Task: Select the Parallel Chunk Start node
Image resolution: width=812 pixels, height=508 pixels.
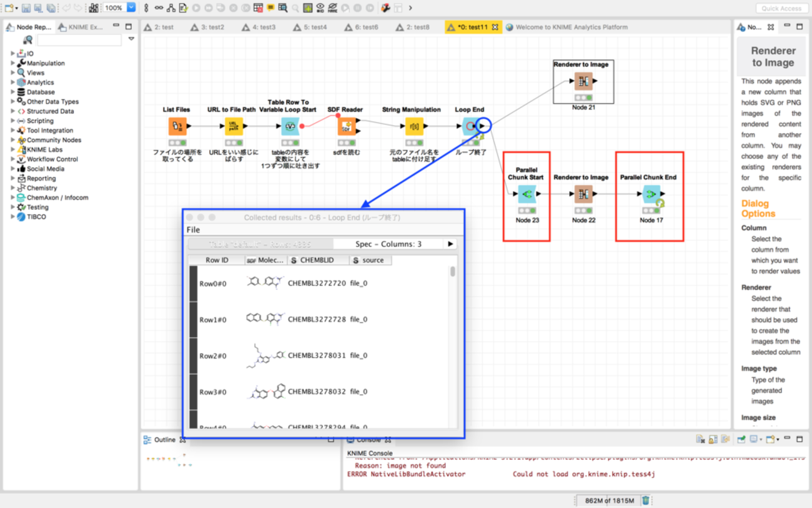Action: (527, 194)
